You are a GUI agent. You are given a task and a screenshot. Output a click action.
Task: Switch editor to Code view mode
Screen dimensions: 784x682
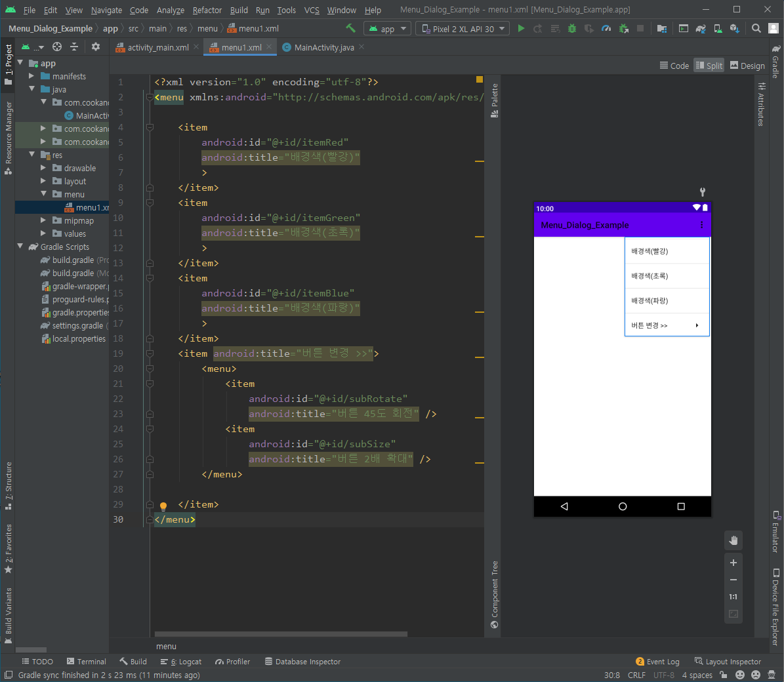click(x=674, y=66)
